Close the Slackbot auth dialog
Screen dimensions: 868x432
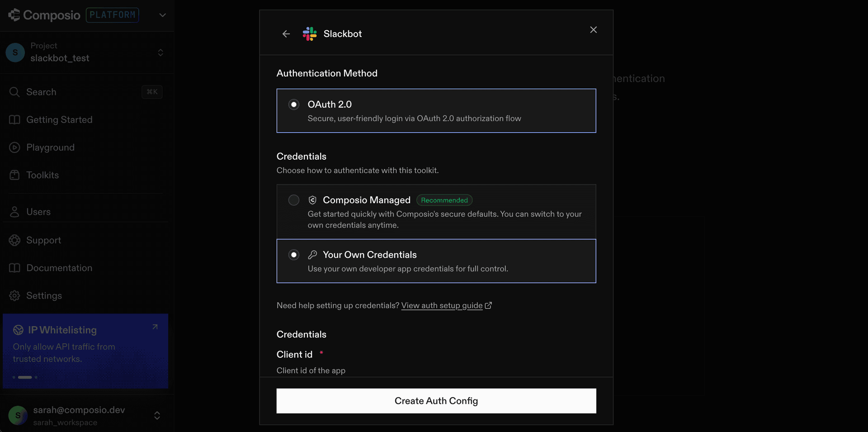point(594,30)
